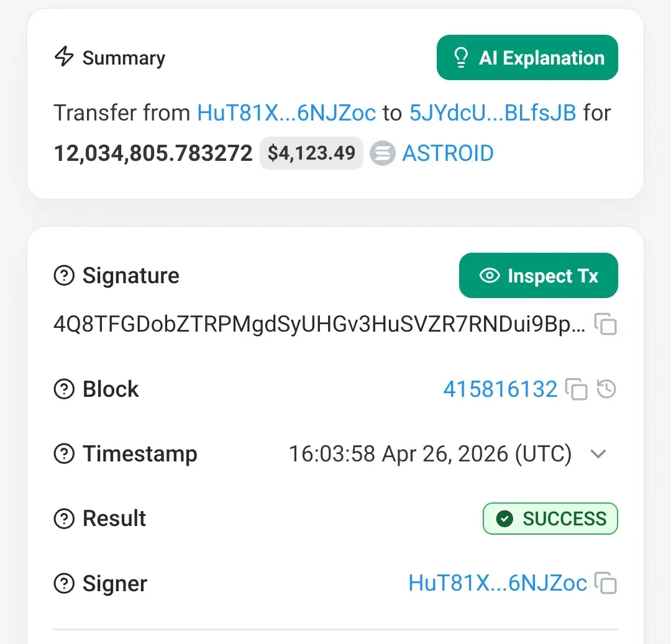Click the Signature help question icon
Image resolution: width=671 pixels, height=644 pixels.
(64, 275)
